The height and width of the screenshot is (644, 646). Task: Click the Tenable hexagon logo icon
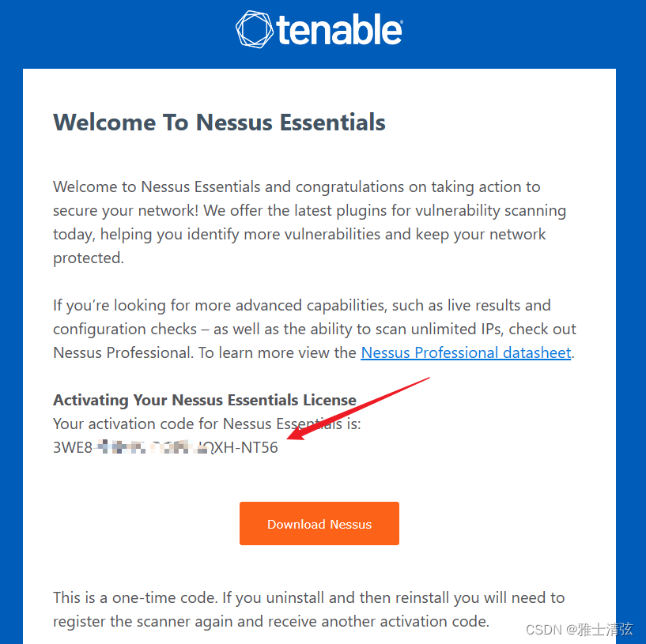click(x=255, y=29)
